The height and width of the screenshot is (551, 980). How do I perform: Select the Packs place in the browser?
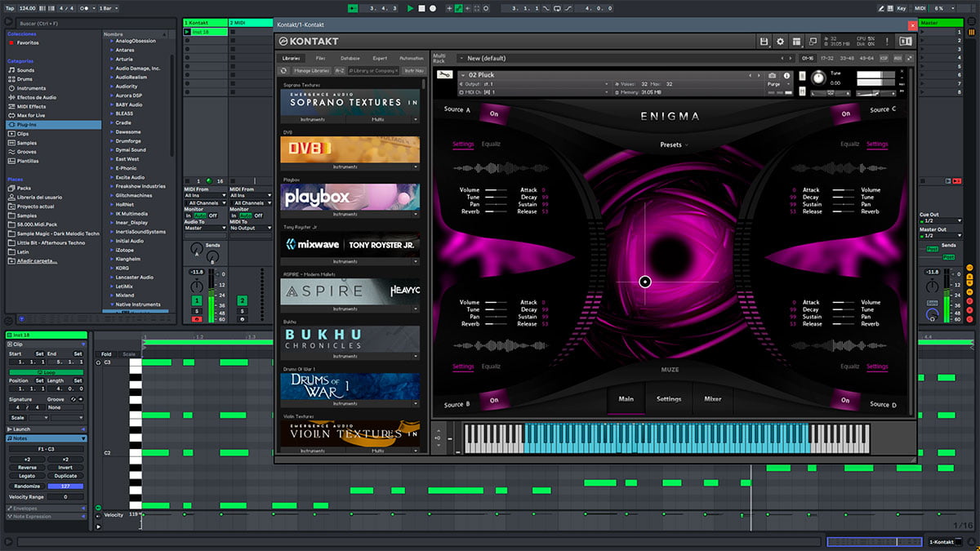pos(24,188)
